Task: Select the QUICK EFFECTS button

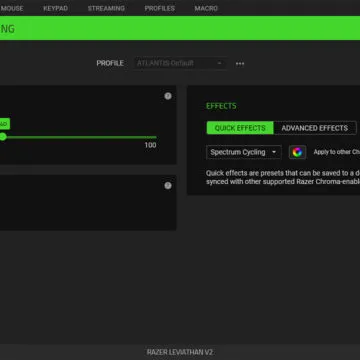Action: tap(240, 128)
